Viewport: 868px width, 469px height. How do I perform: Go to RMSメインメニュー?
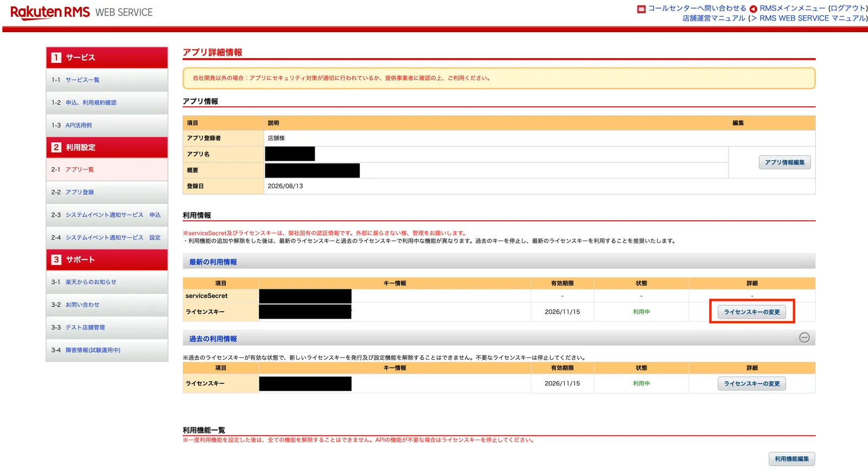pyautogui.click(x=793, y=8)
